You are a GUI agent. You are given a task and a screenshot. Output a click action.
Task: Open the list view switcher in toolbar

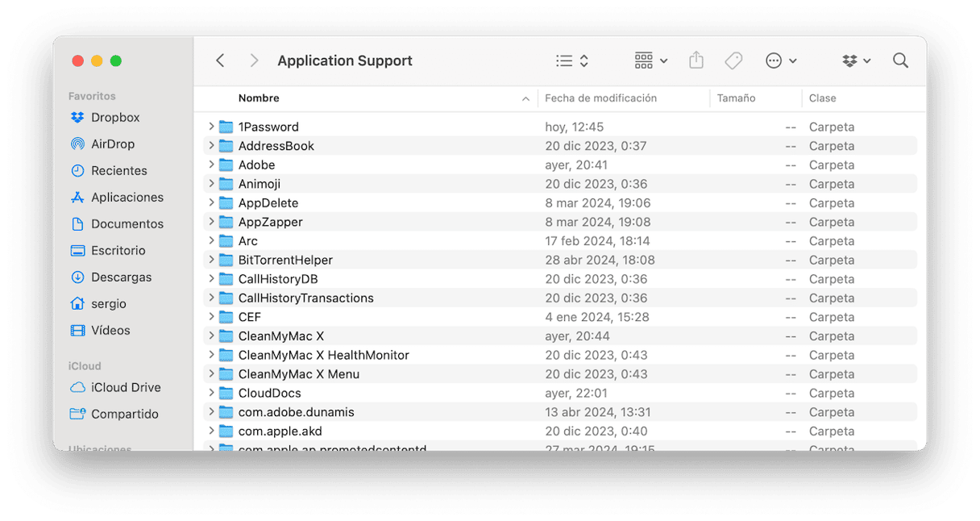pyautogui.click(x=572, y=60)
